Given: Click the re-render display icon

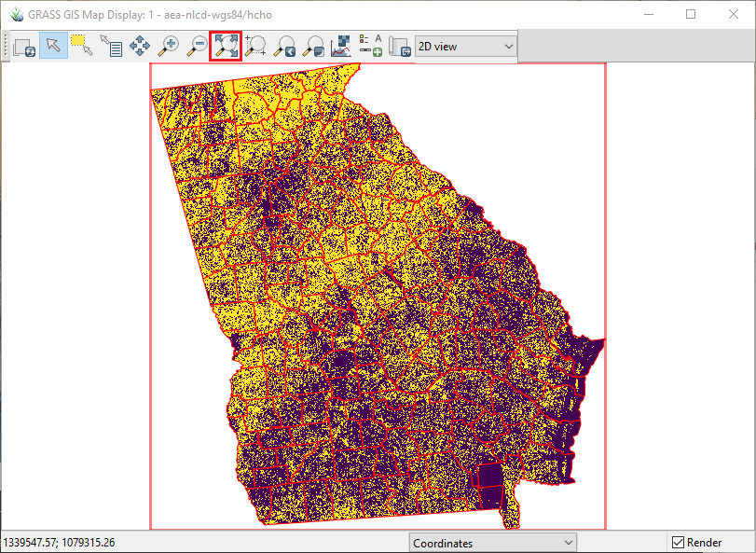Looking at the screenshot, I should tap(24, 46).
